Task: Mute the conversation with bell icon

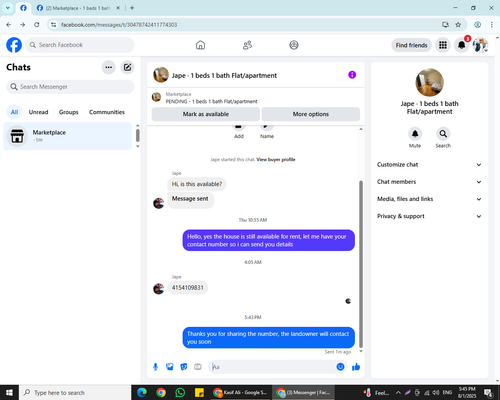Action: click(x=415, y=134)
